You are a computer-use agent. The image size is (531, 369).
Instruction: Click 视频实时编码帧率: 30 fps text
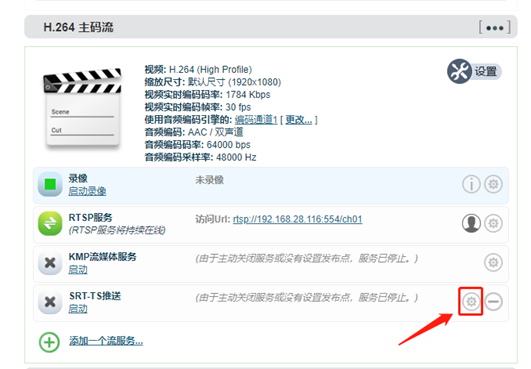pyautogui.click(x=198, y=107)
